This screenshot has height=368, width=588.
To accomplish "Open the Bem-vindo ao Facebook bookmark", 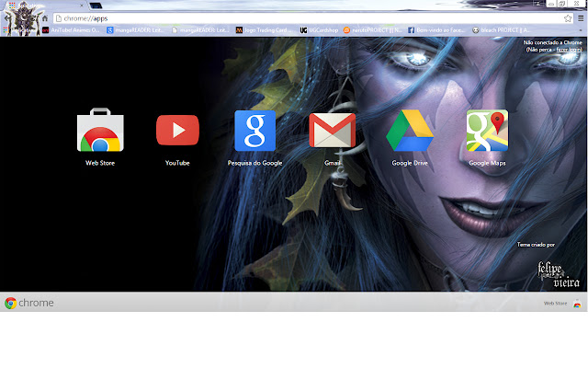I will [437, 30].
